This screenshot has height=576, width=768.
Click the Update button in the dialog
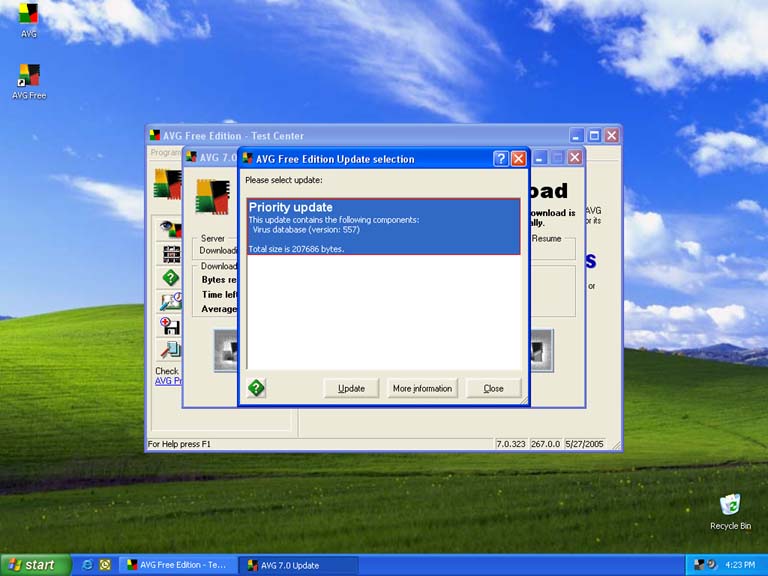click(x=351, y=388)
